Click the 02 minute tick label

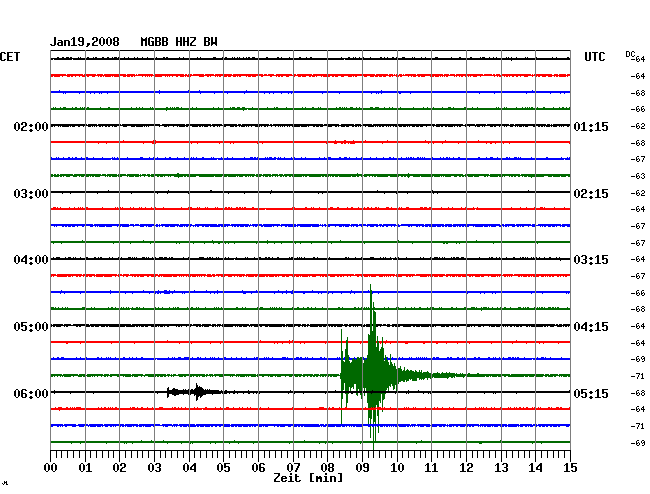119,467
